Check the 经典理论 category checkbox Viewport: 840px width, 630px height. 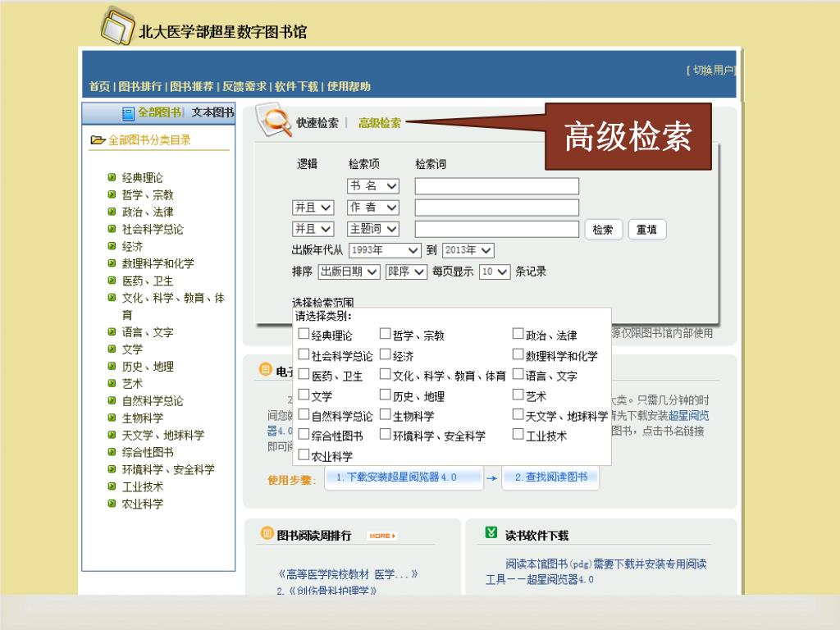304,334
